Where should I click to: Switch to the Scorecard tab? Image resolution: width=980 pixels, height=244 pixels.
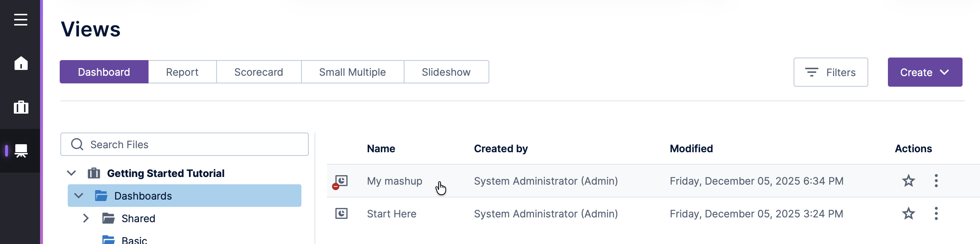(x=258, y=72)
